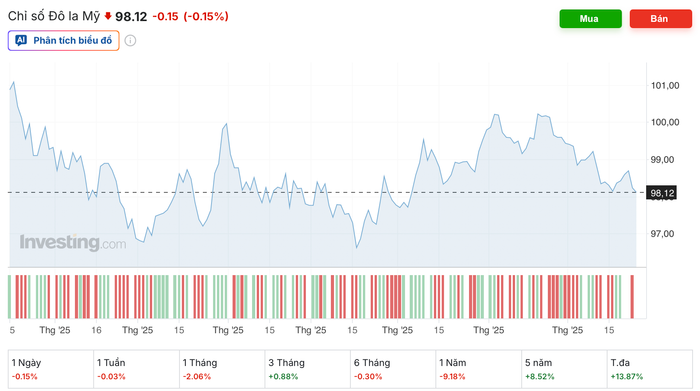The image size is (700, 391).
Task: Click the -0.03% one-week change value
Action: [111, 376]
